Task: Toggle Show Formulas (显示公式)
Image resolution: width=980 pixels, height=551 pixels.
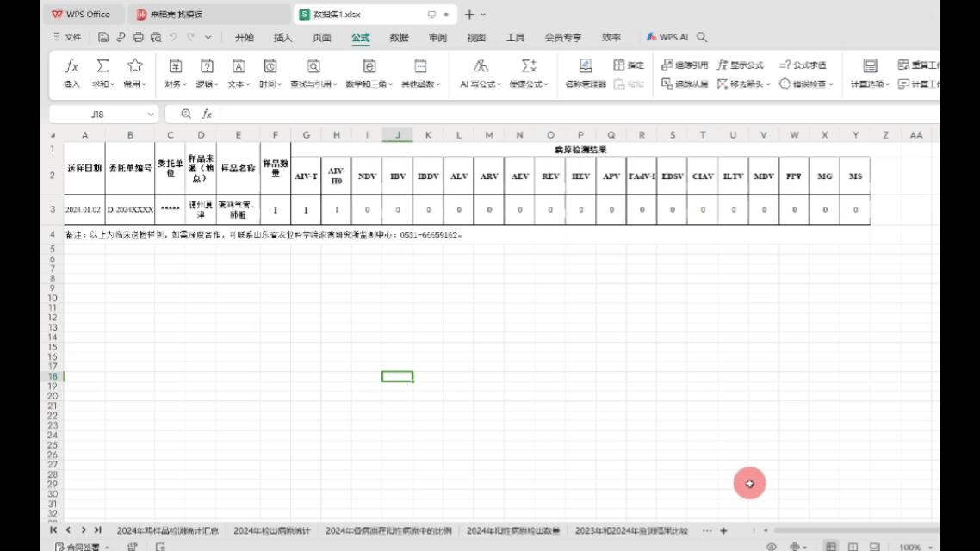Action: (741, 65)
